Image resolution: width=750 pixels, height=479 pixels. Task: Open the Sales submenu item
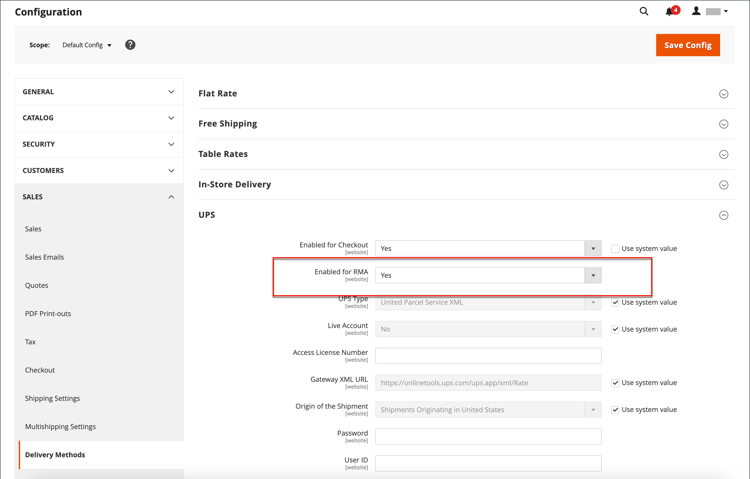tap(33, 229)
